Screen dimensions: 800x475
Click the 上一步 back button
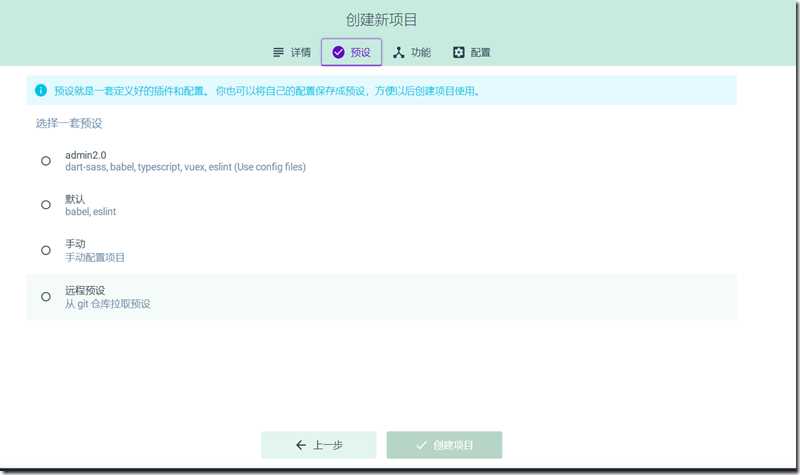318,445
